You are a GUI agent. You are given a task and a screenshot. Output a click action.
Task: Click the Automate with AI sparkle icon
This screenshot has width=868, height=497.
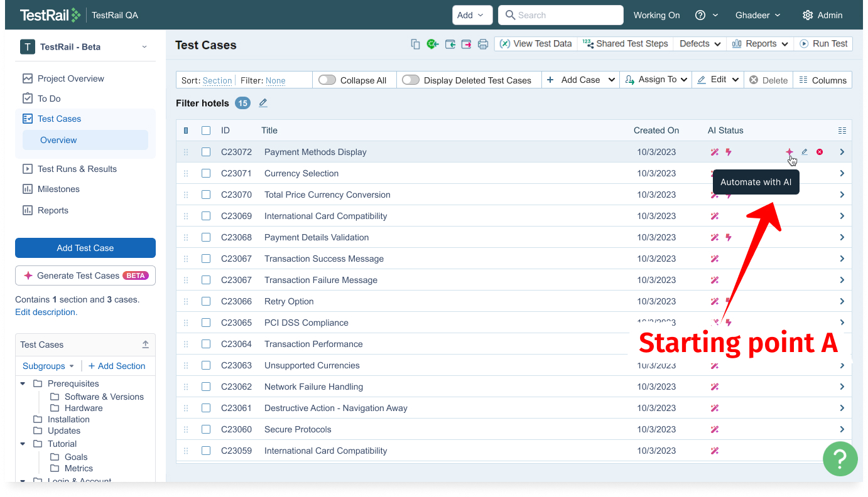[x=789, y=152]
